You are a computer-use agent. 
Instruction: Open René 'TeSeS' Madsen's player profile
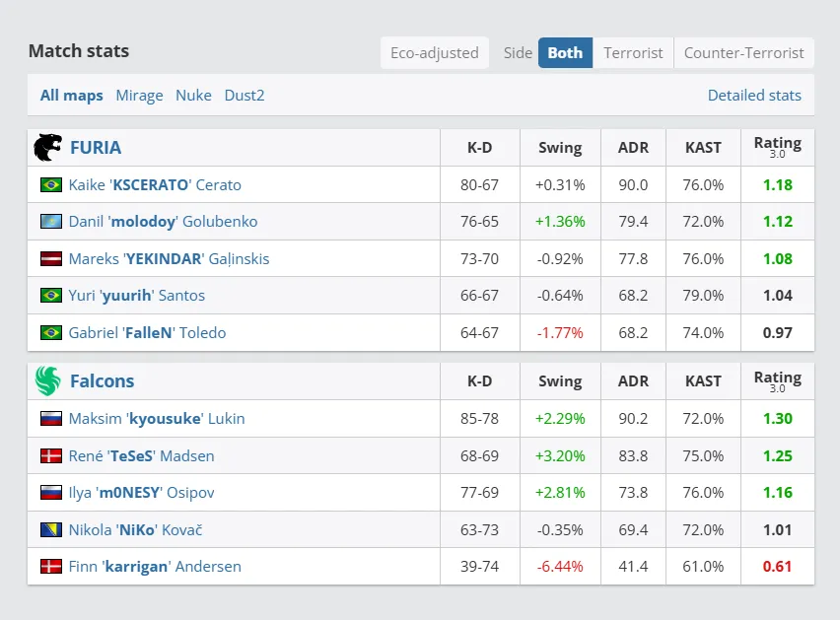pos(141,455)
